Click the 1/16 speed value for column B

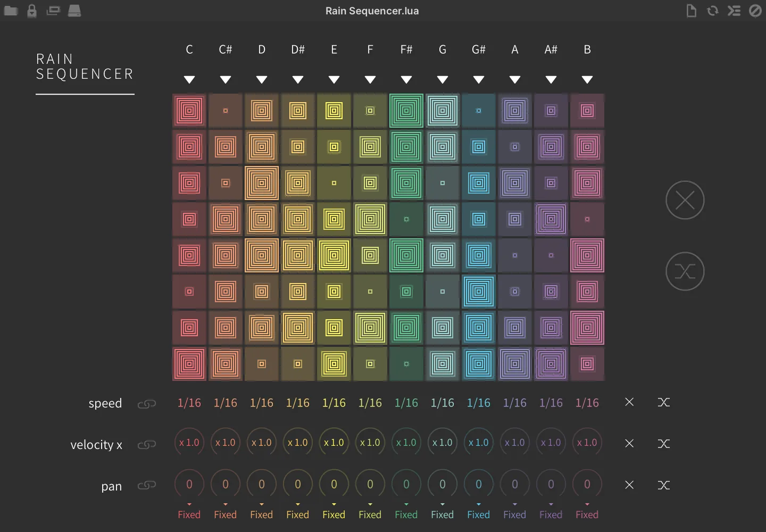pos(587,403)
